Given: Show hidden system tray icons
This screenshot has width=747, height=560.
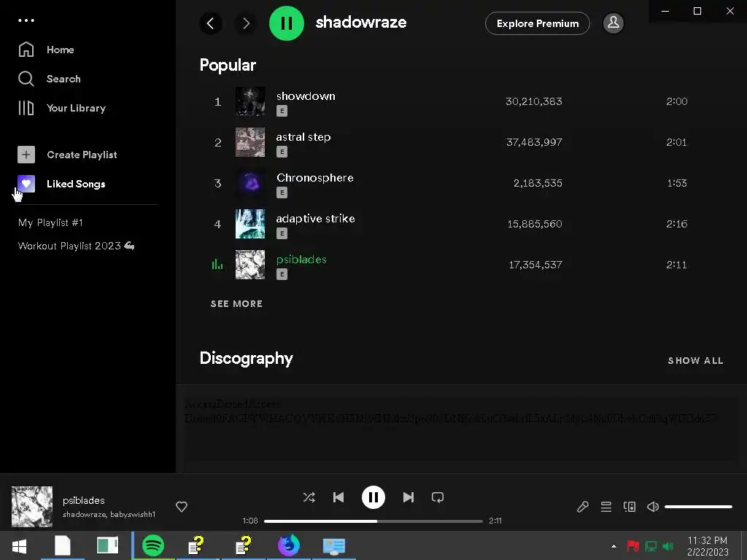Looking at the screenshot, I should tap(614, 546).
